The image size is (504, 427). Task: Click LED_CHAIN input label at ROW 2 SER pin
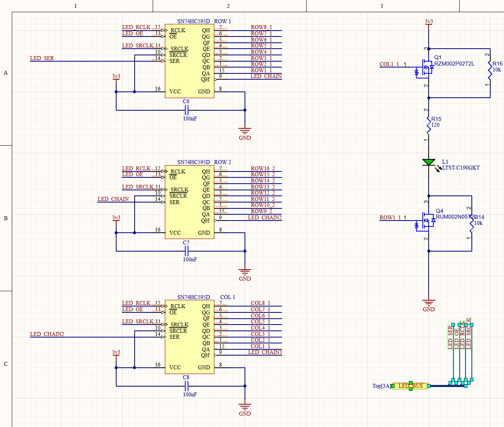coord(113,199)
